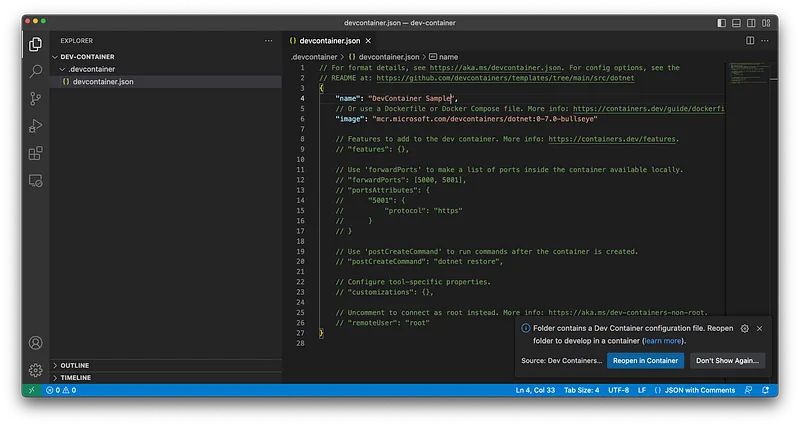Open the Extensions view
This screenshot has height=426, width=800.
click(x=36, y=153)
